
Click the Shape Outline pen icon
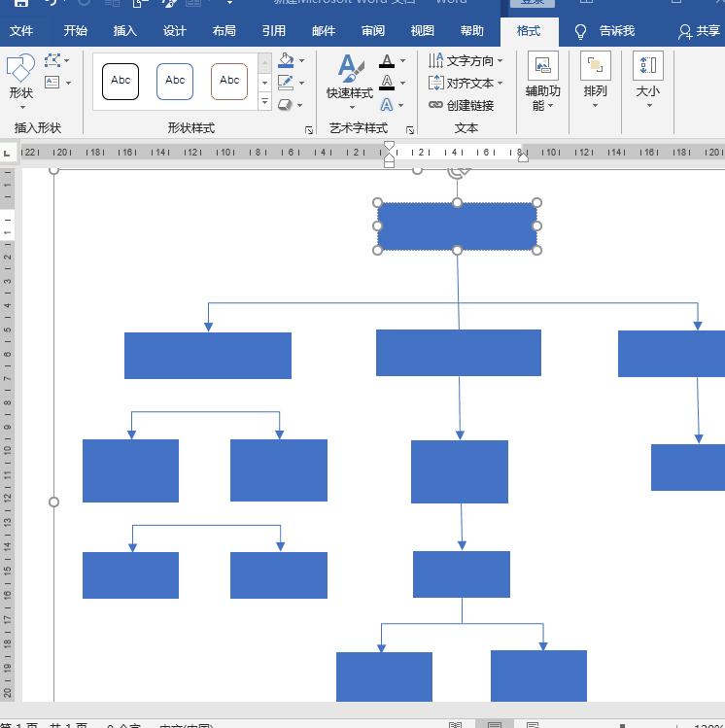tap(286, 83)
